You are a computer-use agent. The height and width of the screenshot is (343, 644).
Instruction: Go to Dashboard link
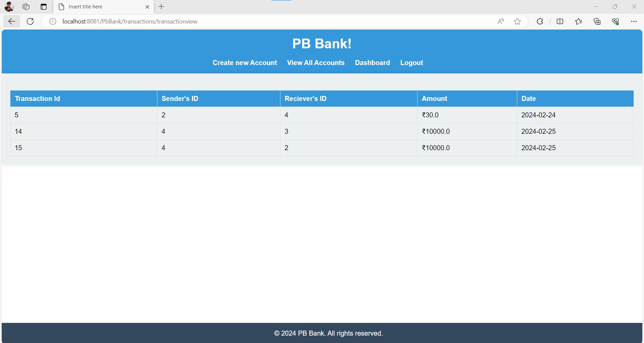coord(372,63)
